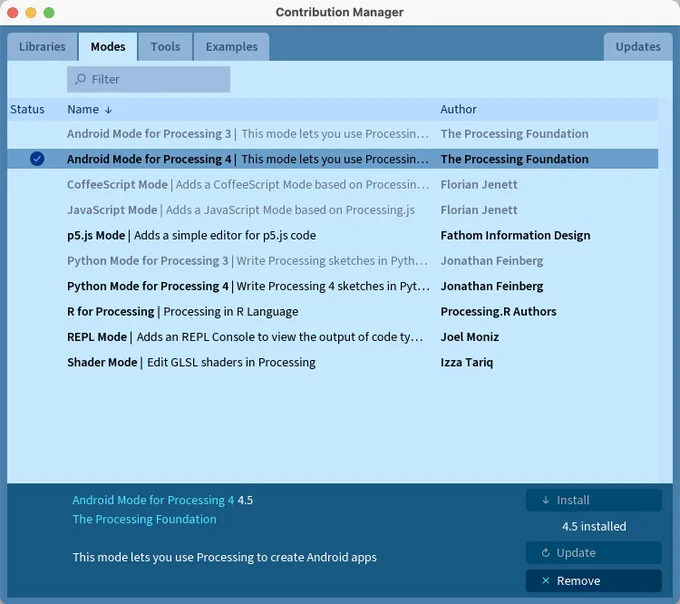
Task: Select the Modes tab
Action: (x=108, y=46)
